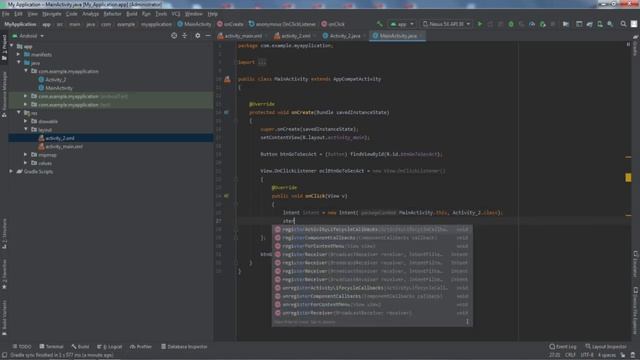The height and width of the screenshot is (360, 640).
Task: Open the Database Inspector tool window
Action: pos(184,347)
